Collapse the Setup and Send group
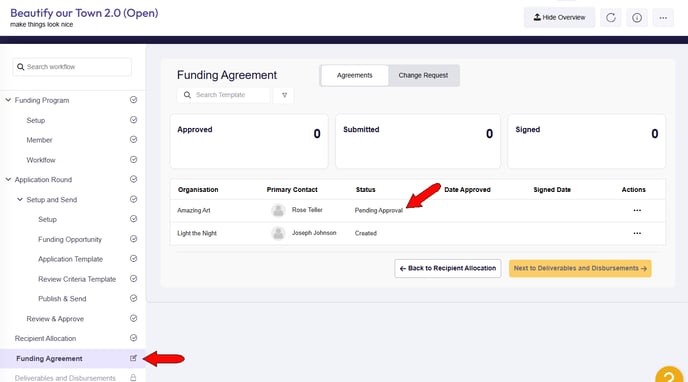The height and width of the screenshot is (382, 688). pos(20,200)
